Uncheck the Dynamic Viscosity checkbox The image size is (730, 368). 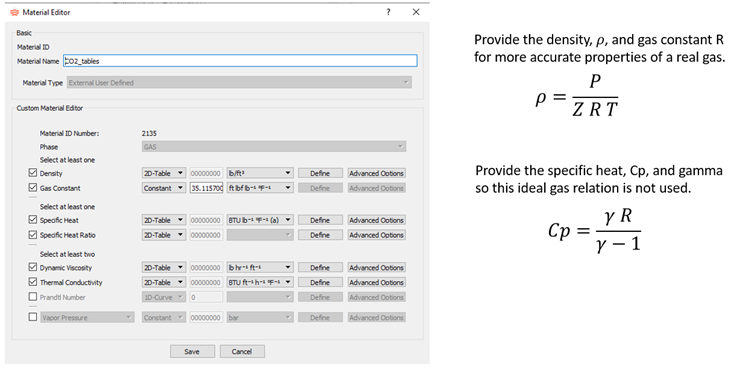[33, 267]
